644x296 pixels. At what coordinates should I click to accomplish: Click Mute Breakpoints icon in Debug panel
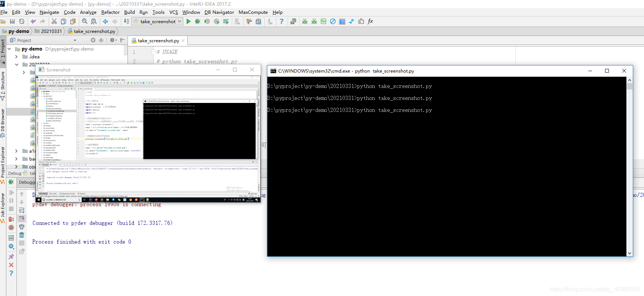tap(11, 228)
